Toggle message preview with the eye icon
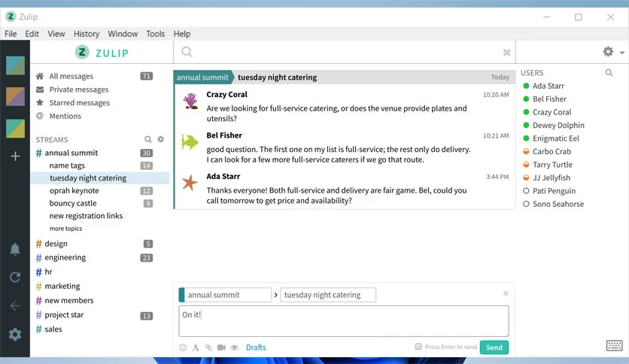The image size is (629, 364). tap(234, 347)
